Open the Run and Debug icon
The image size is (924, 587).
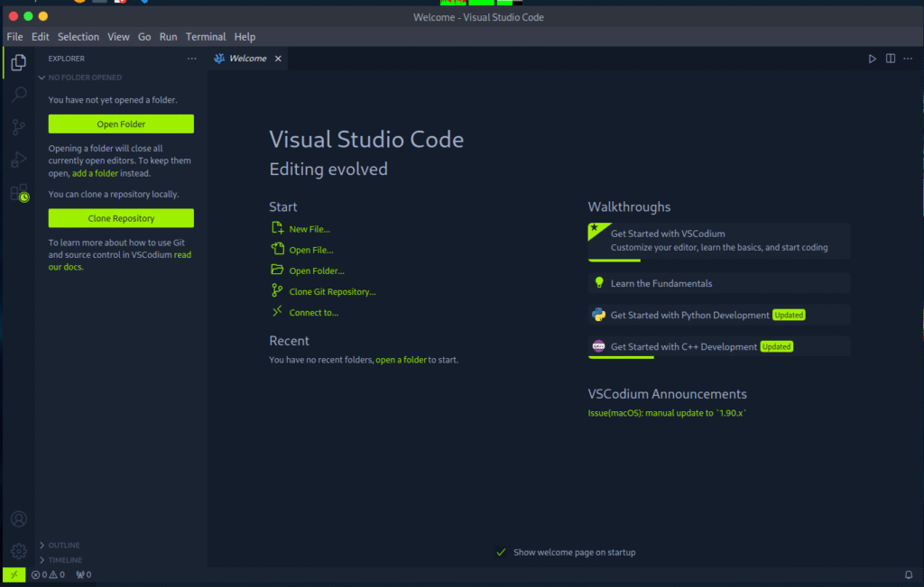pos(18,160)
